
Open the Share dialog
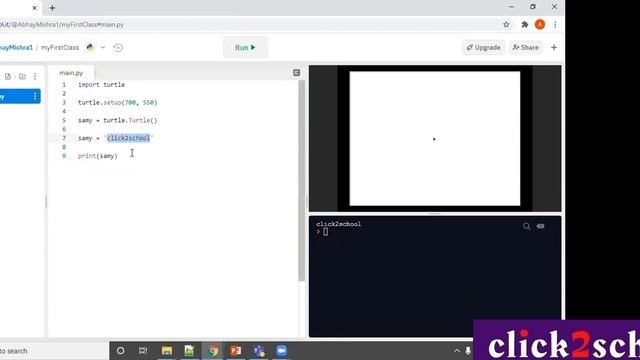(x=525, y=47)
